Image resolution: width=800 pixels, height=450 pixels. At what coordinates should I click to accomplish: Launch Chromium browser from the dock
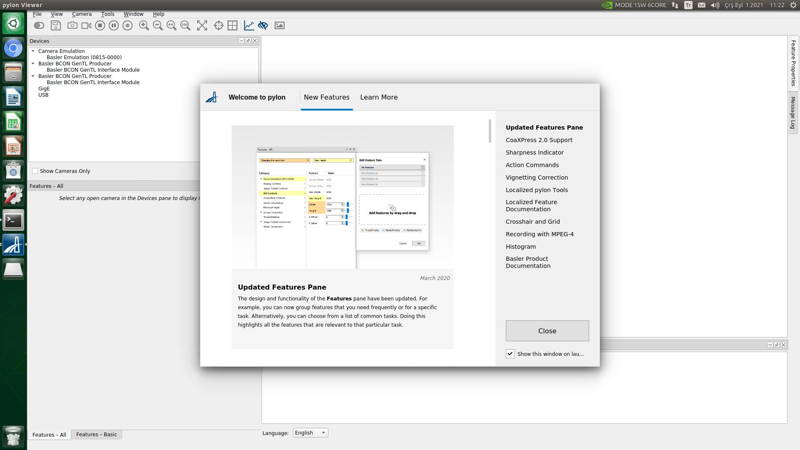pos(13,48)
